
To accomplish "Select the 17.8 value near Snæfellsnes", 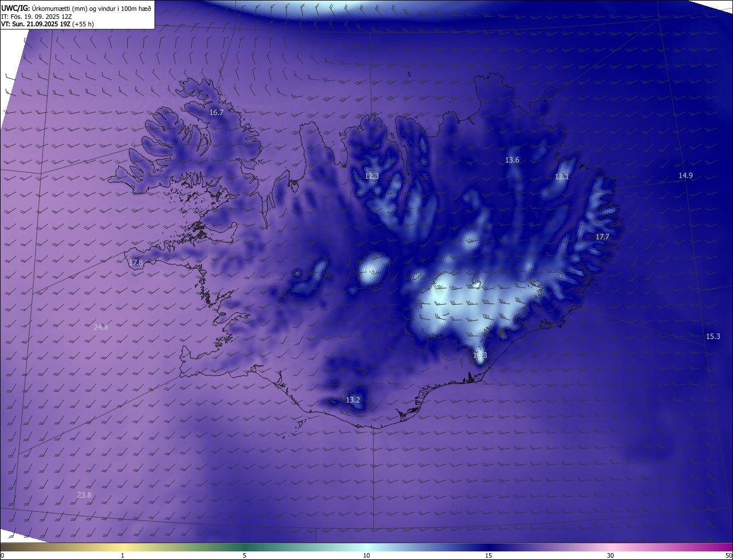I will pos(136,263).
